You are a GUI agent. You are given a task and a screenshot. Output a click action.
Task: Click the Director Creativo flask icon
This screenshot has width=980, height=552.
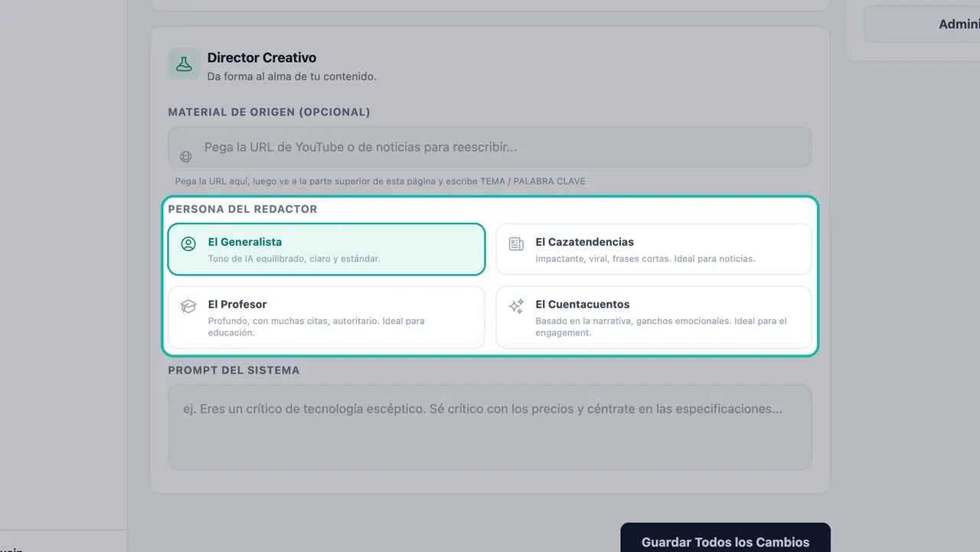coord(185,64)
